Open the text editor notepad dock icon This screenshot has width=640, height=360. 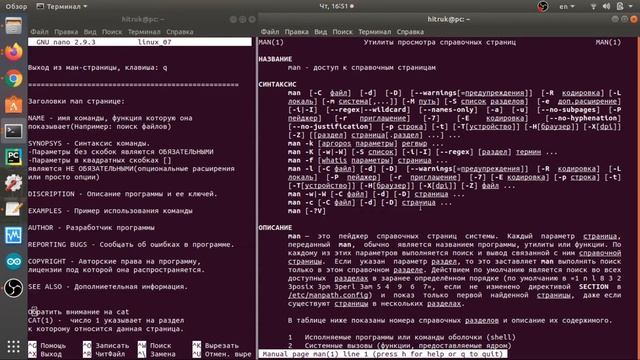point(13,209)
